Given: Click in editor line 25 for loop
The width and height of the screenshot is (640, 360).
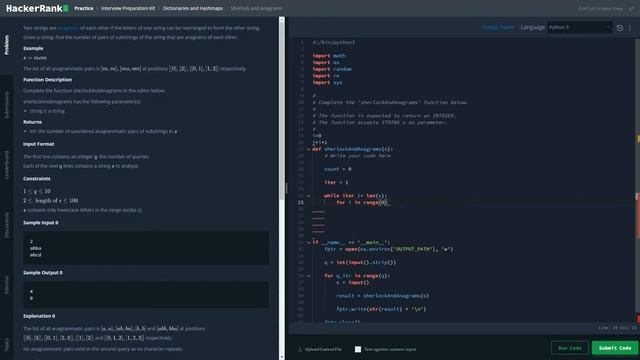Looking at the screenshot, I should (x=363, y=202).
